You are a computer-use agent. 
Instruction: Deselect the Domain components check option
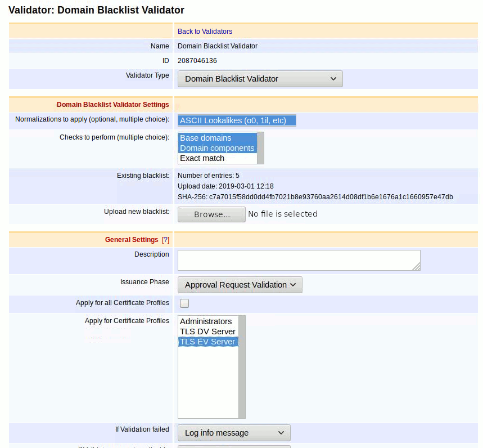tap(217, 148)
